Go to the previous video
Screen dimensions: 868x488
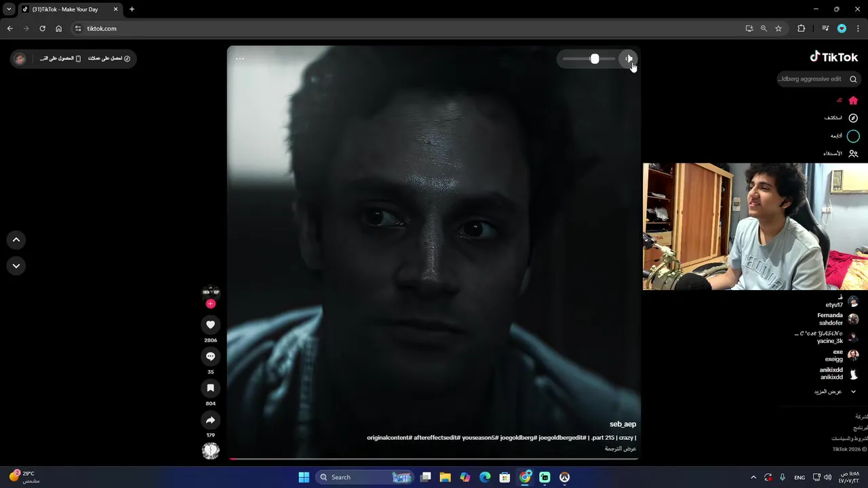[16, 239]
